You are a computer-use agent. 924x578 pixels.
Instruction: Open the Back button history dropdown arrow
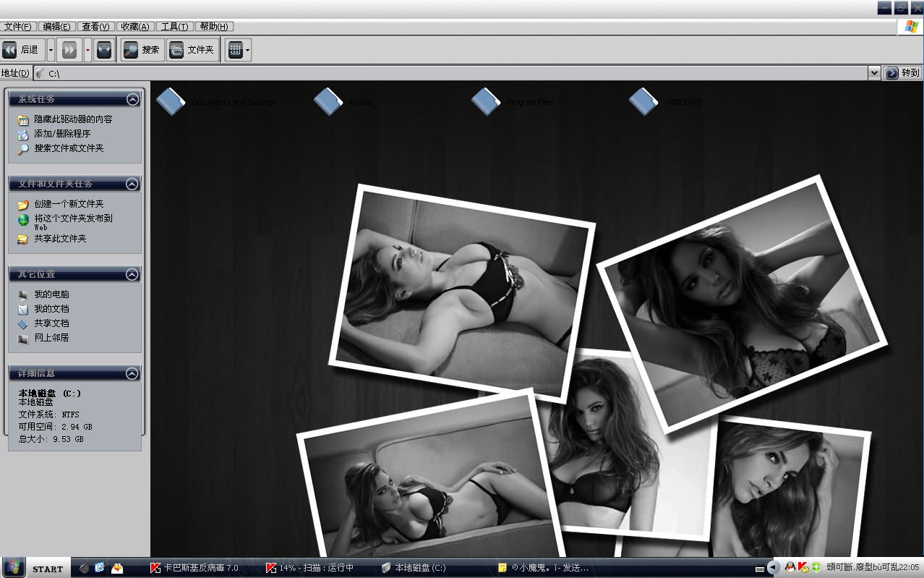pos(51,50)
